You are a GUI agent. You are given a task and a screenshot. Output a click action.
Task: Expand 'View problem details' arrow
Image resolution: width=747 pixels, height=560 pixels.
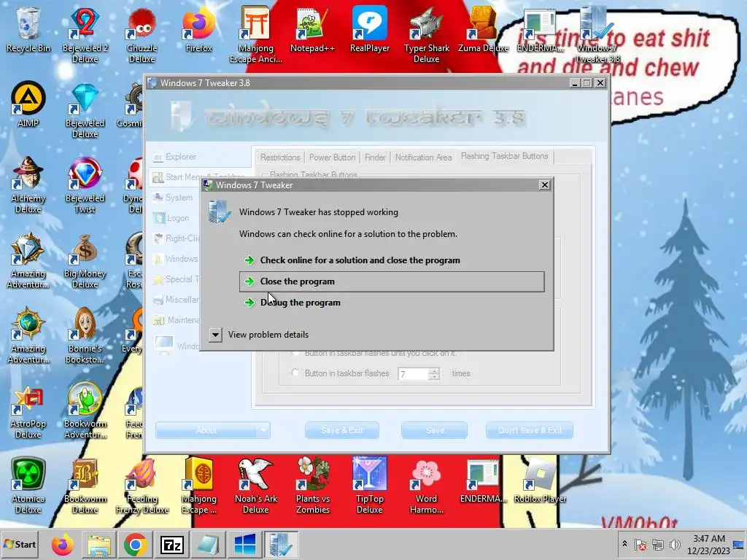pyautogui.click(x=215, y=335)
